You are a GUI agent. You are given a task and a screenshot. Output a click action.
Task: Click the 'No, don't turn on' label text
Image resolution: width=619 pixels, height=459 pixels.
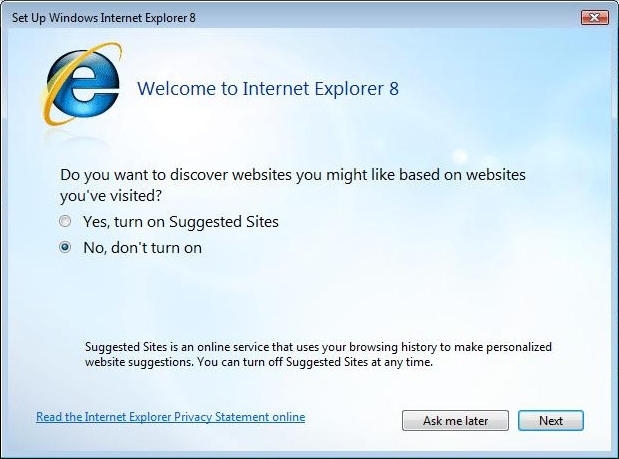pyautogui.click(x=143, y=248)
